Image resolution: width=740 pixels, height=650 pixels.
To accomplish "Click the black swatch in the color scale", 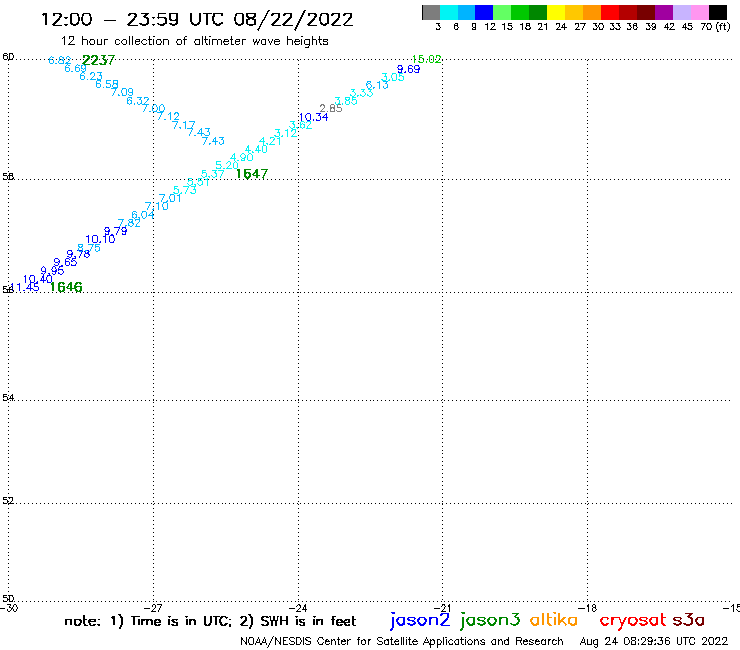I will 718,12.
